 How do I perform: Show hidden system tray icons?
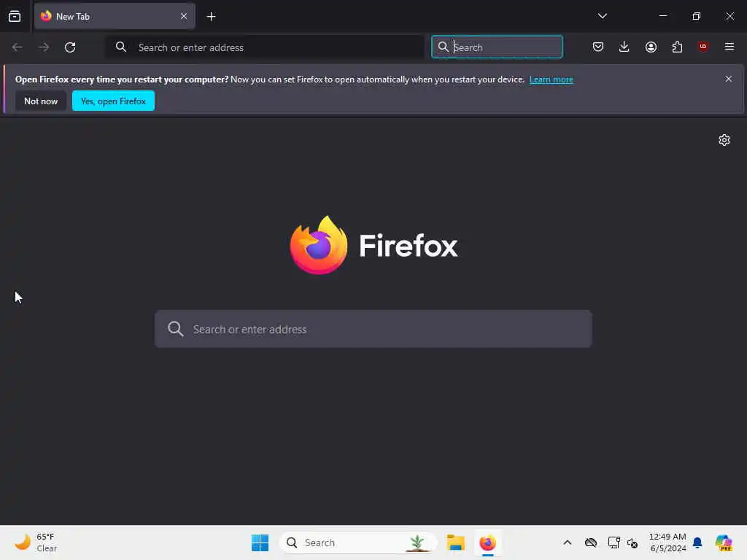pos(567,542)
